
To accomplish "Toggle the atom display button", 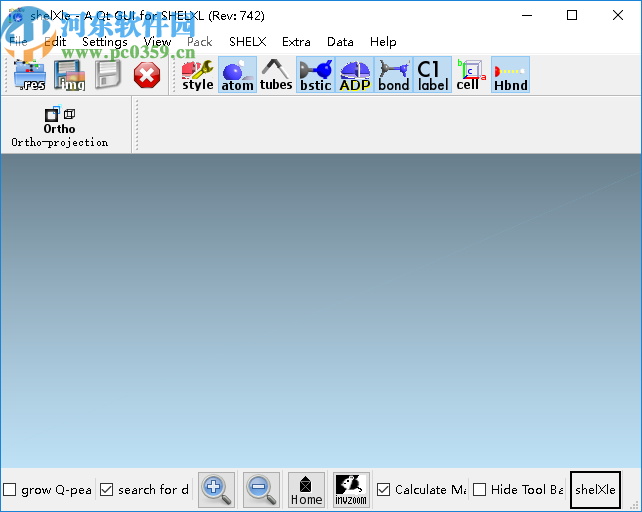I will (x=237, y=75).
